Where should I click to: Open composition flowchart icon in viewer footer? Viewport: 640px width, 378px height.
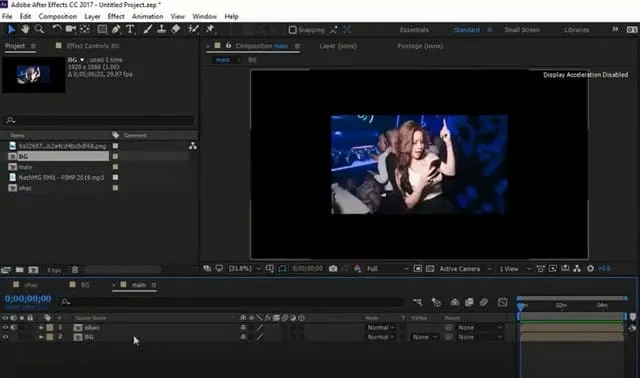[577, 269]
